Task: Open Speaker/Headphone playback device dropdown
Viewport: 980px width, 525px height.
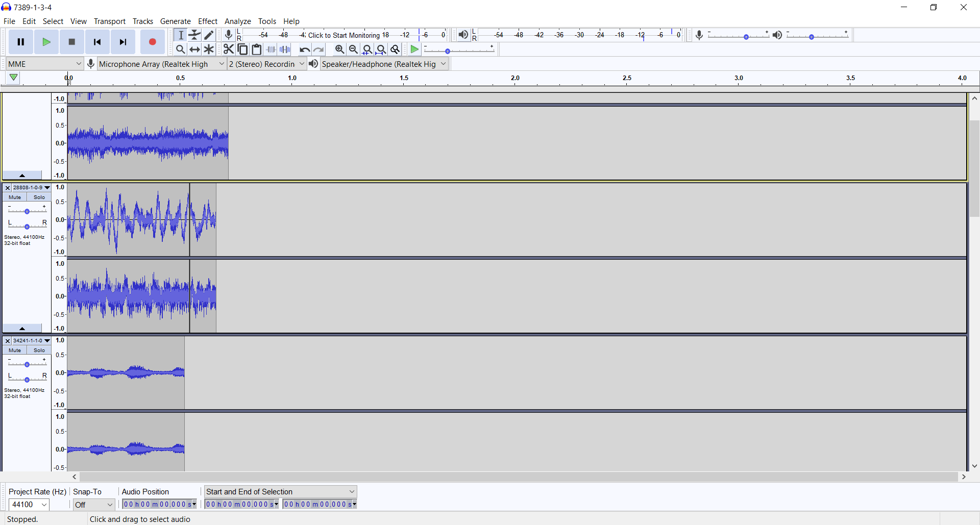Action: pos(384,64)
